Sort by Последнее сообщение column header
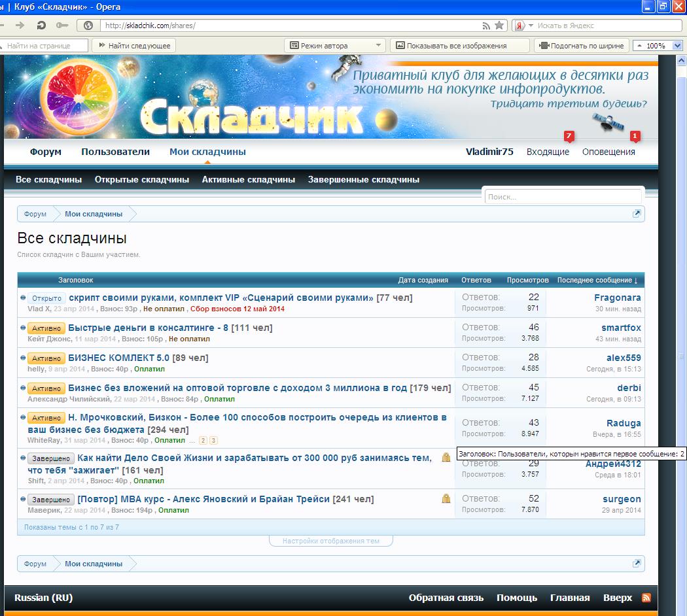The width and height of the screenshot is (687, 616). (597, 280)
